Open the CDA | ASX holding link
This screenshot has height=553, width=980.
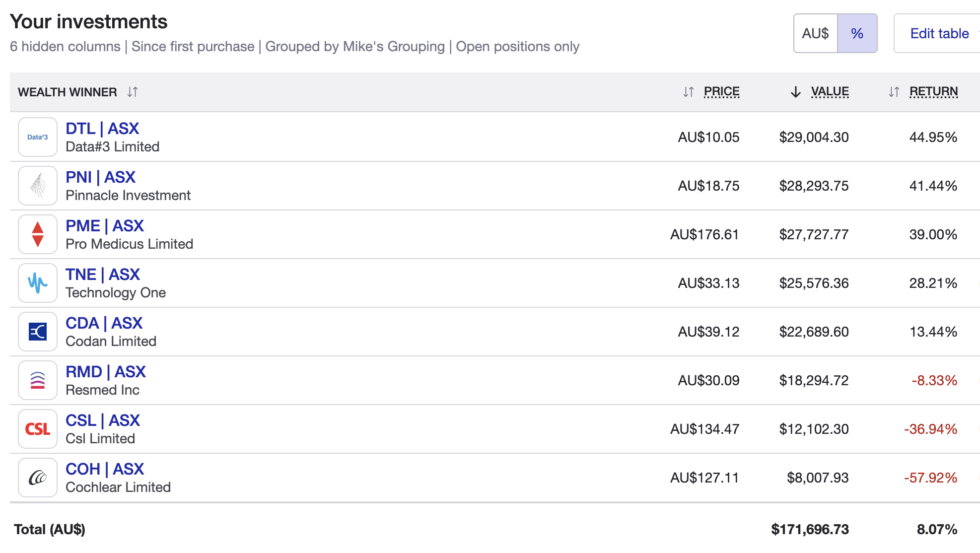click(x=104, y=323)
